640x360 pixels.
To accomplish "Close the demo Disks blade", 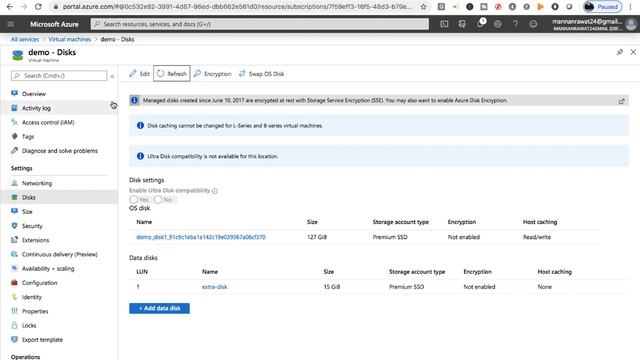I will point(633,52).
